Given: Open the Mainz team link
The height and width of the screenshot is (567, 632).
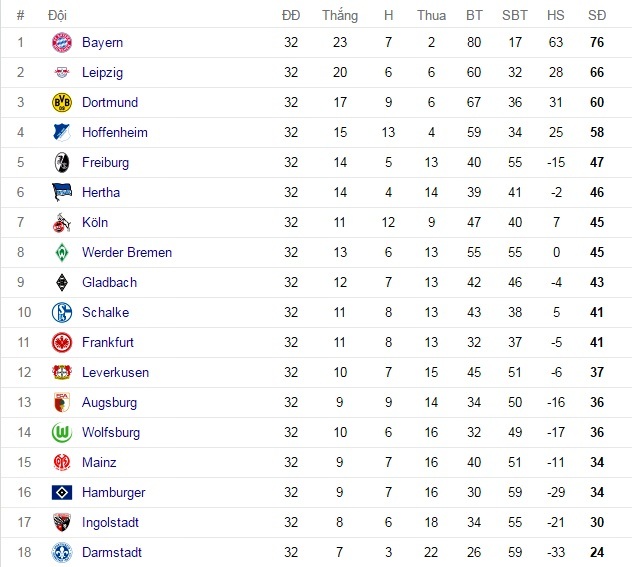Looking at the screenshot, I should (x=99, y=463).
